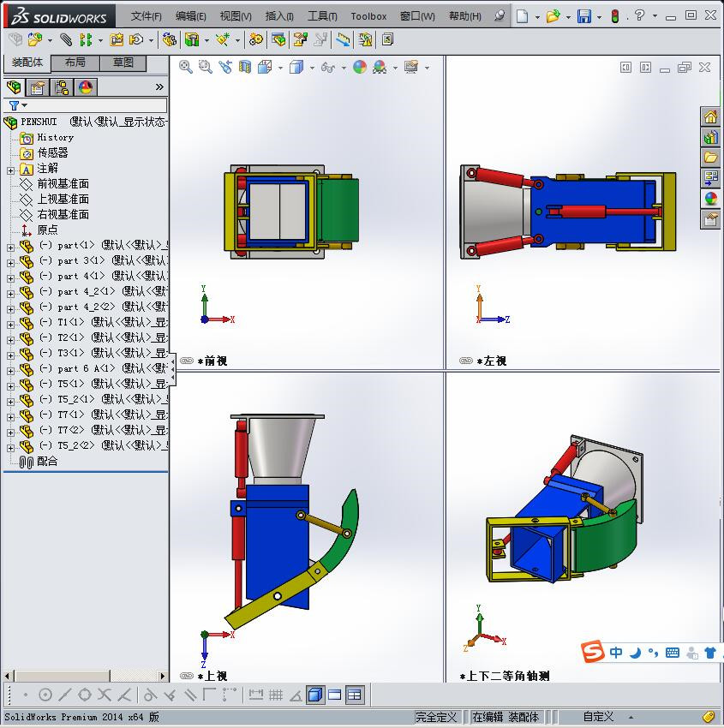Click the 在编辑 装配体 status field
This screenshot has height=728, width=724.
point(506,717)
